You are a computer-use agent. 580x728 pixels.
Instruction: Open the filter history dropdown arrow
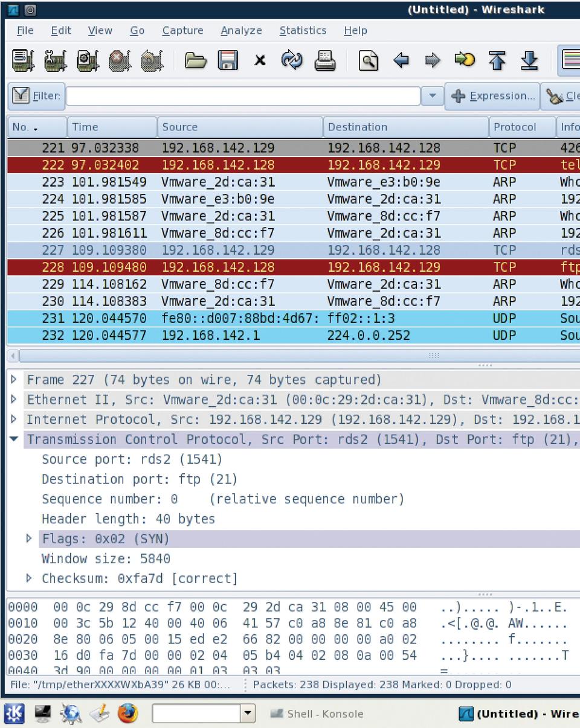pyautogui.click(x=432, y=96)
